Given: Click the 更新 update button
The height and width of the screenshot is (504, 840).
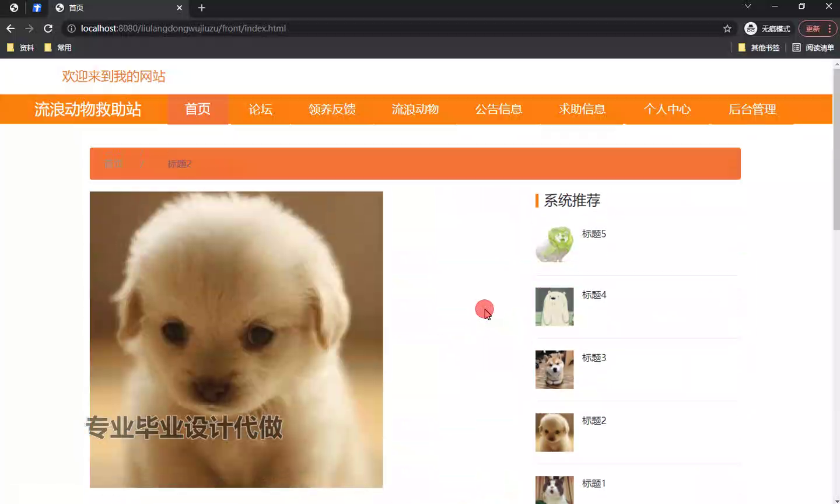Looking at the screenshot, I should point(813,29).
